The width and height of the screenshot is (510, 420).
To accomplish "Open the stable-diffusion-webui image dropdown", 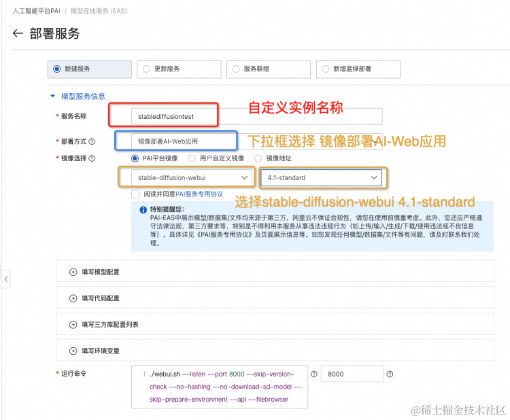I will coord(193,177).
